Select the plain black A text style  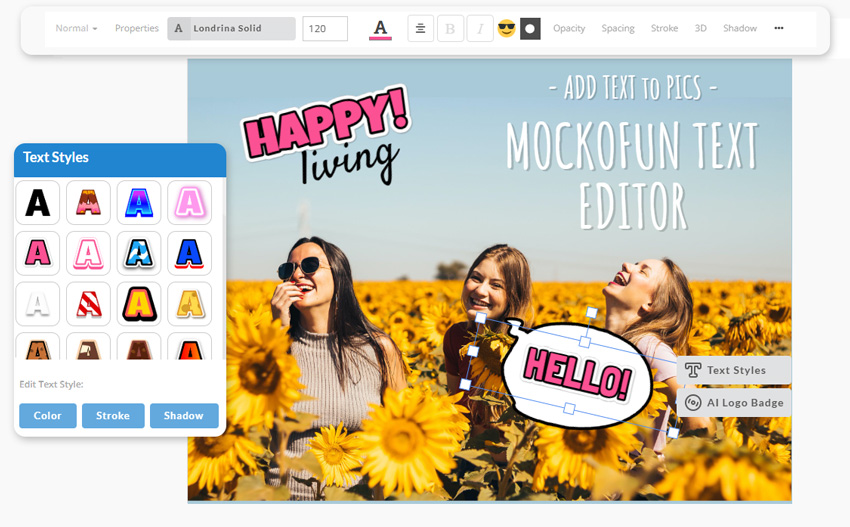[37, 203]
